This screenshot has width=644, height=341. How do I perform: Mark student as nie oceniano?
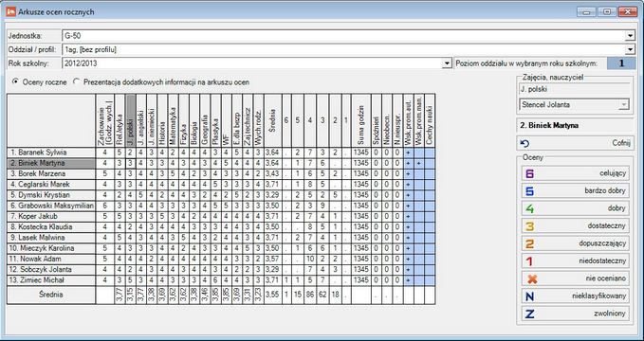pos(575,278)
